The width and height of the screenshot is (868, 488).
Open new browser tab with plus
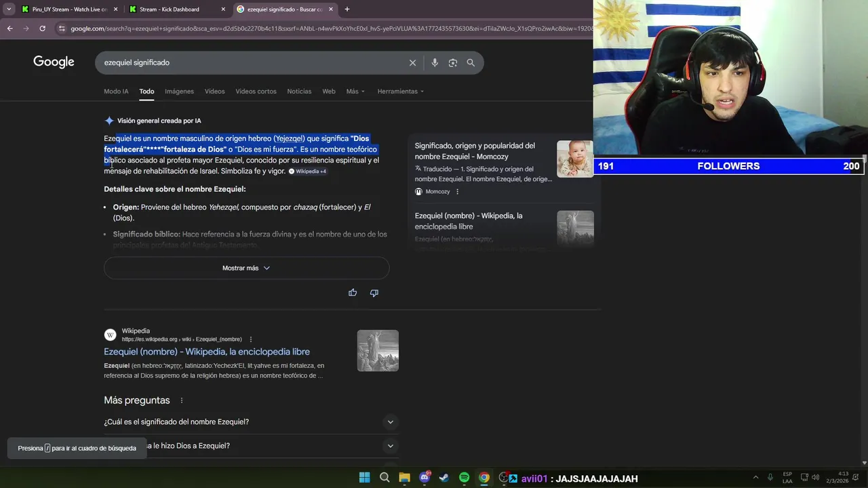(347, 9)
